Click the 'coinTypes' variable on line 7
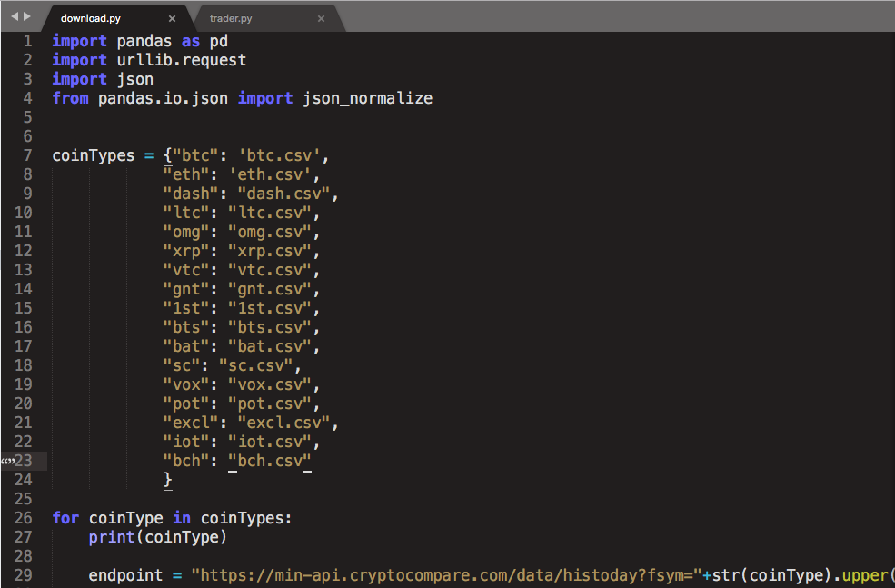Viewport: 895px width, 588px height. tap(94, 155)
